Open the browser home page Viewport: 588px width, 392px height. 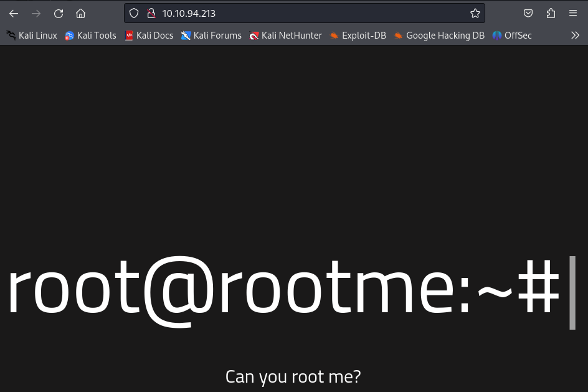coord(80,14)
